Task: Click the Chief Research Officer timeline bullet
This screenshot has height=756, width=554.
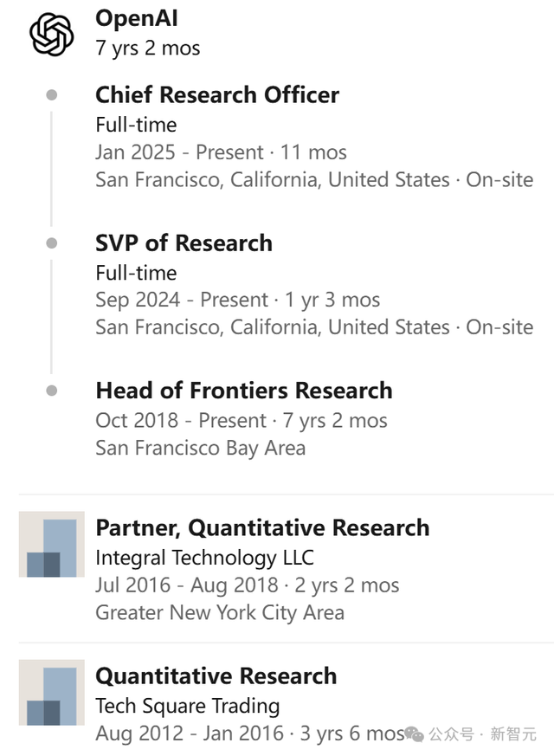Action: click(x=52, y=95)
